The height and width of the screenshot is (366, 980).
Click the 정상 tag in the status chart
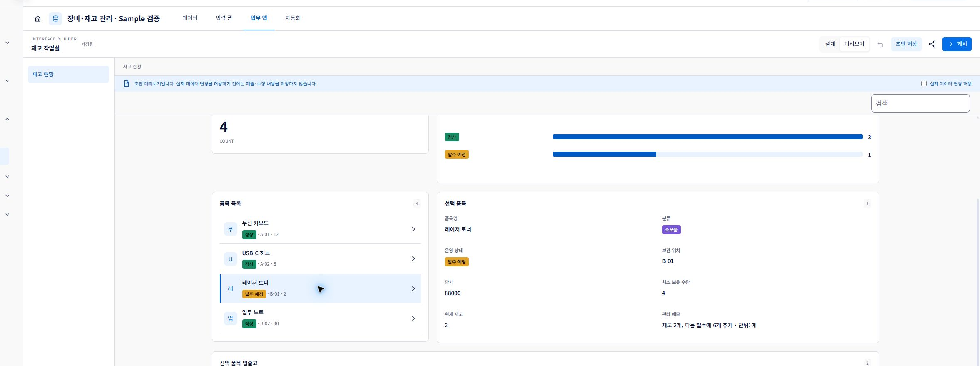[452, 137]
